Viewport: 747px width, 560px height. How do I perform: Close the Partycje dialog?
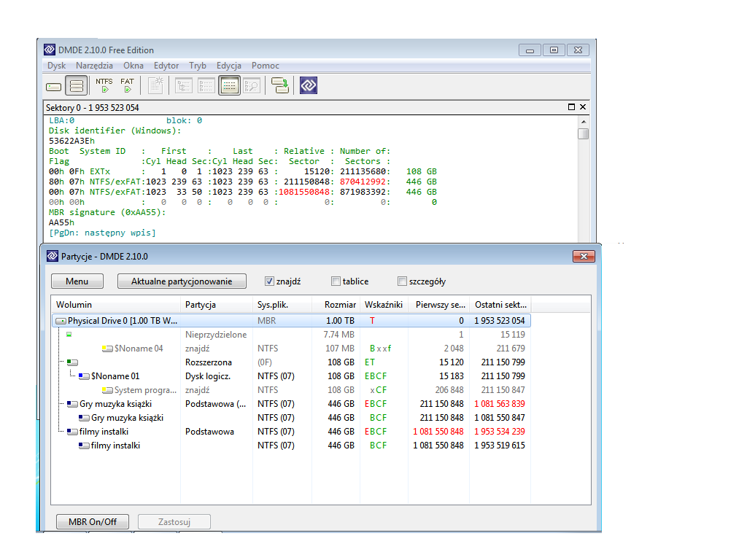(x=584, y=256)
